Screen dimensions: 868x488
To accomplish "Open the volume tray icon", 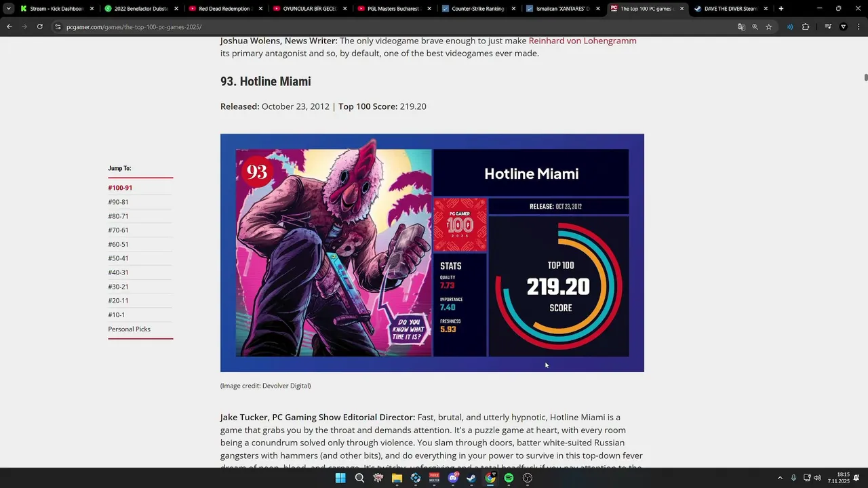I will click(818, 478).
